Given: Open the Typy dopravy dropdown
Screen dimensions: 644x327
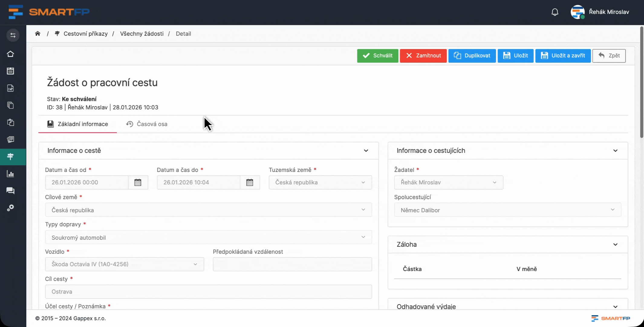Looking at the screenshot, I should pyautogui.click(x=208, y=237).
